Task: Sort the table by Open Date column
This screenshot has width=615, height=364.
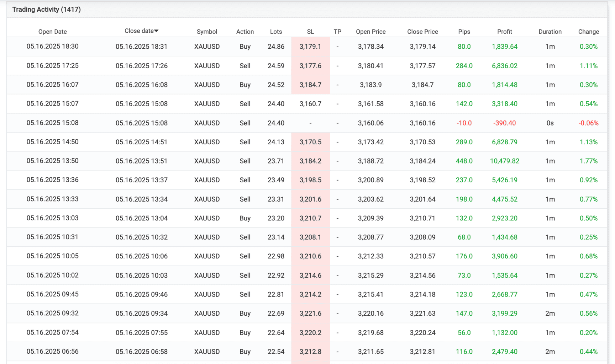Action: pos(52,32)
